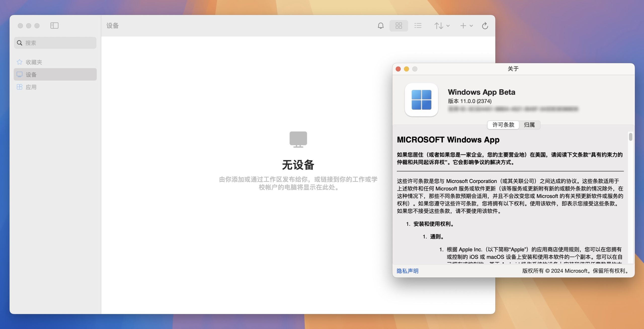Image resolution: width=644 pixels, height=329 pixels.
Task: Minimize the 关于 window
Action: coord(407,69)
